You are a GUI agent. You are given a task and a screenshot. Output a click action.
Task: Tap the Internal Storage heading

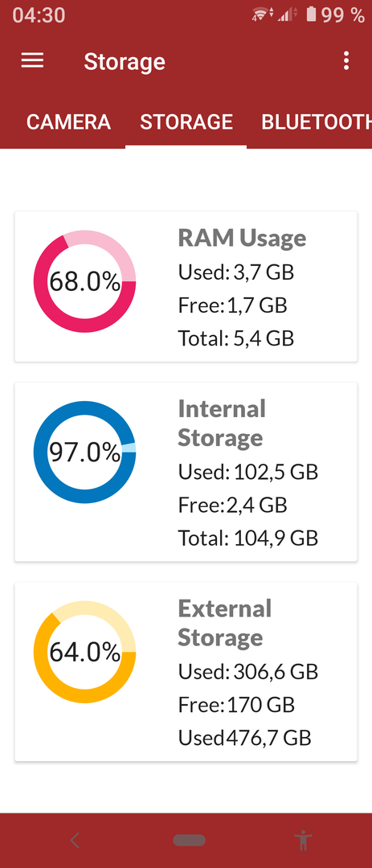point(222,424)
